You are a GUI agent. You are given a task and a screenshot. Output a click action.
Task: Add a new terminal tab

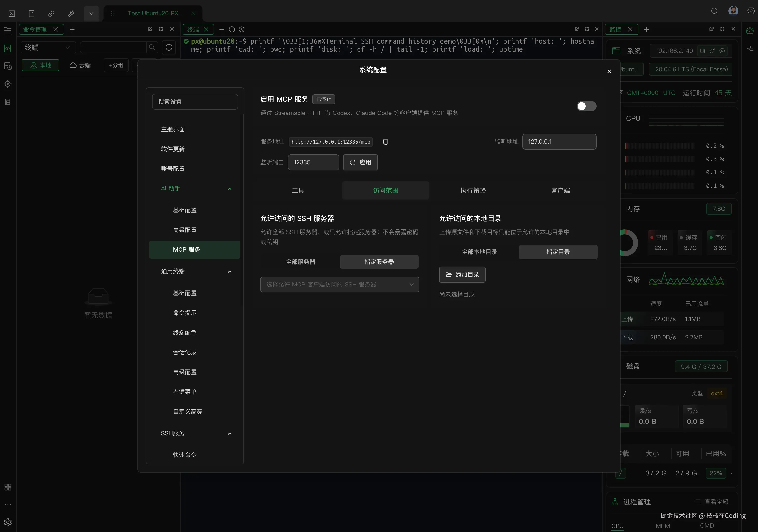point(222,29)
